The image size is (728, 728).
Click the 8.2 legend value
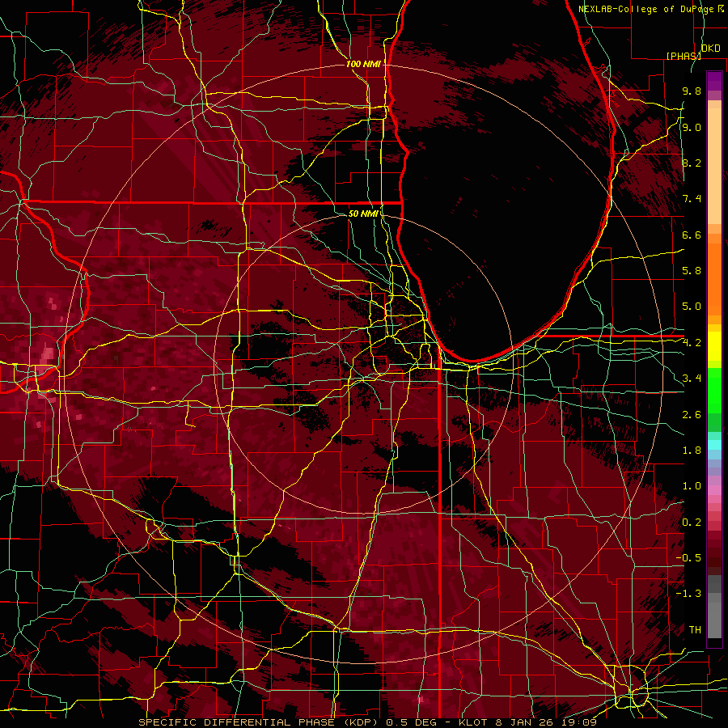coord(692,163)
